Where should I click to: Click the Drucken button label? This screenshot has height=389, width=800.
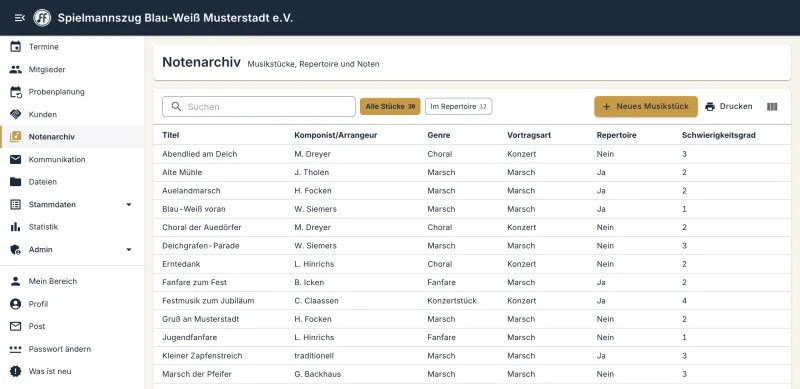(x=736, y=106)
